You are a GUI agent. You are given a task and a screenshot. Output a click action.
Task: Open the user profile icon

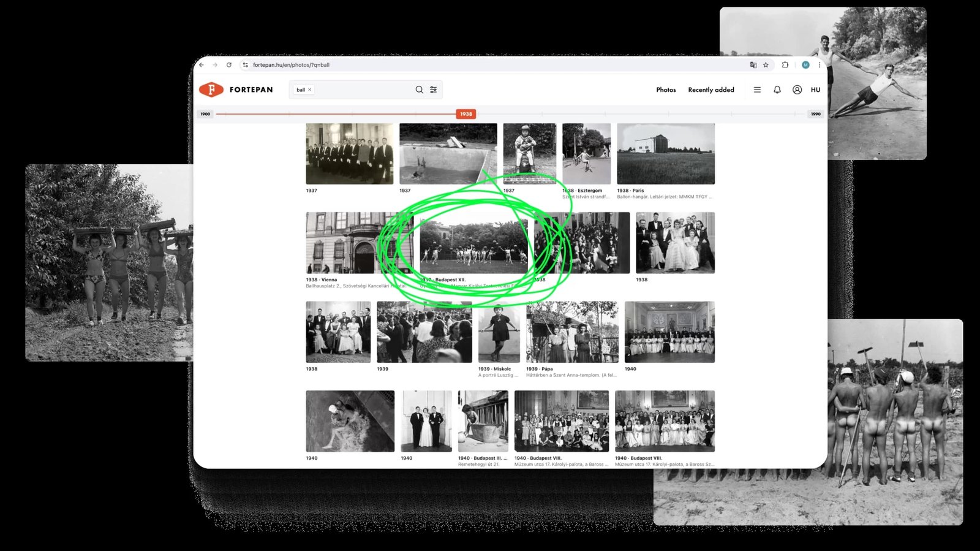[x=797, y=89]
